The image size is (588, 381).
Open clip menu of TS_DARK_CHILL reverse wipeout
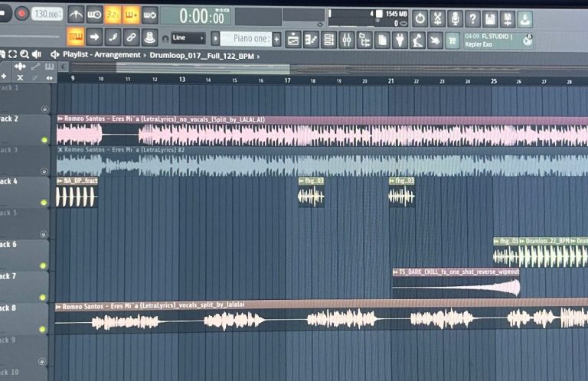coord(395,272)
